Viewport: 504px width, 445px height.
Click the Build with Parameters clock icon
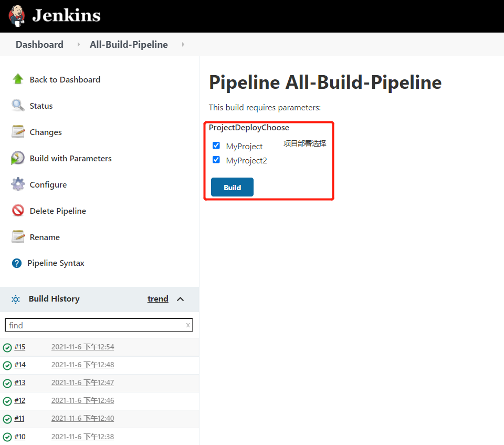[18, 158]
